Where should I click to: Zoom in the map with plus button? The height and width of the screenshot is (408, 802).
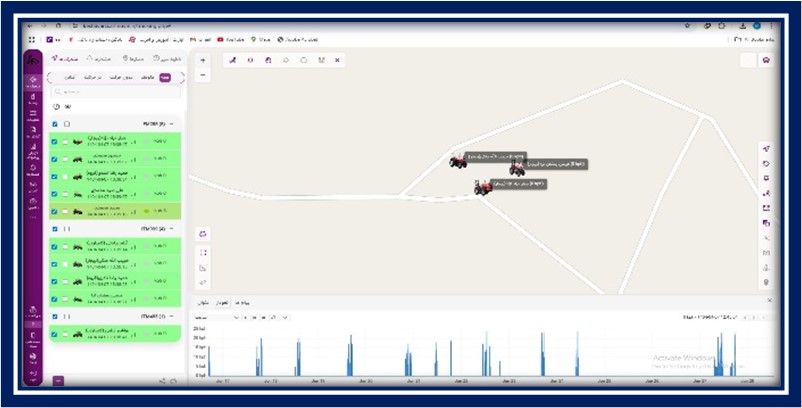pos(203,60)
